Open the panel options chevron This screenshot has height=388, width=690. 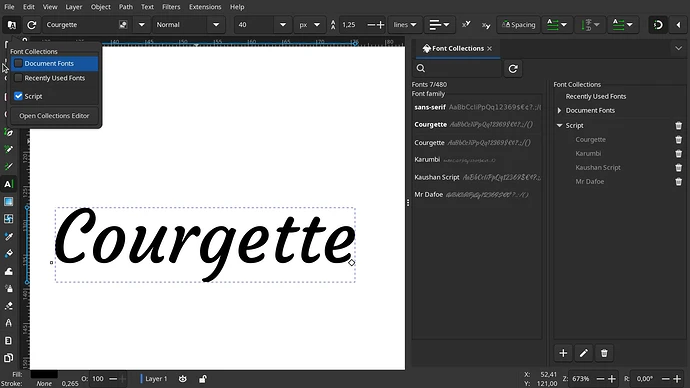678,48
